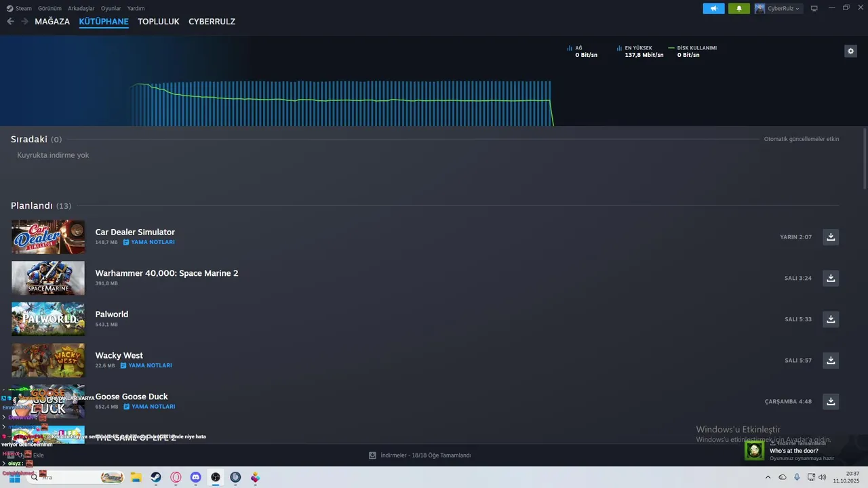Click the 'Otomatik güncellemeler etkin' text

pos(802,139)
